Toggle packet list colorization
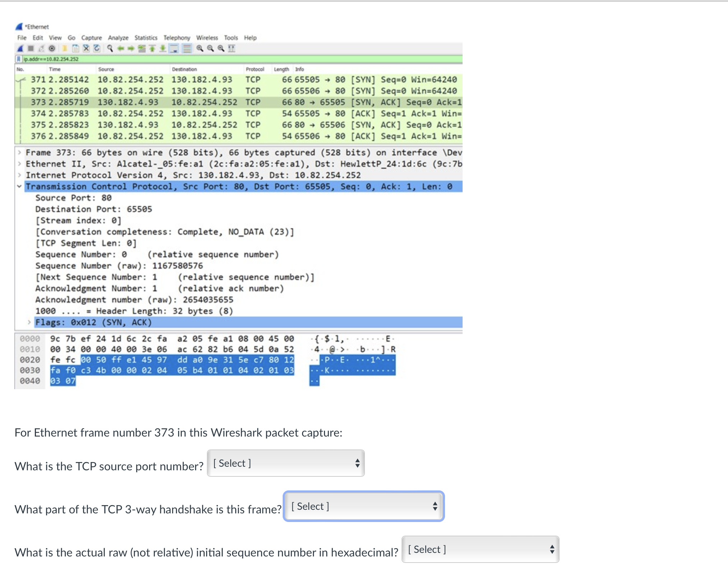This screenshot has height=578, width=728. coord(186,48)
